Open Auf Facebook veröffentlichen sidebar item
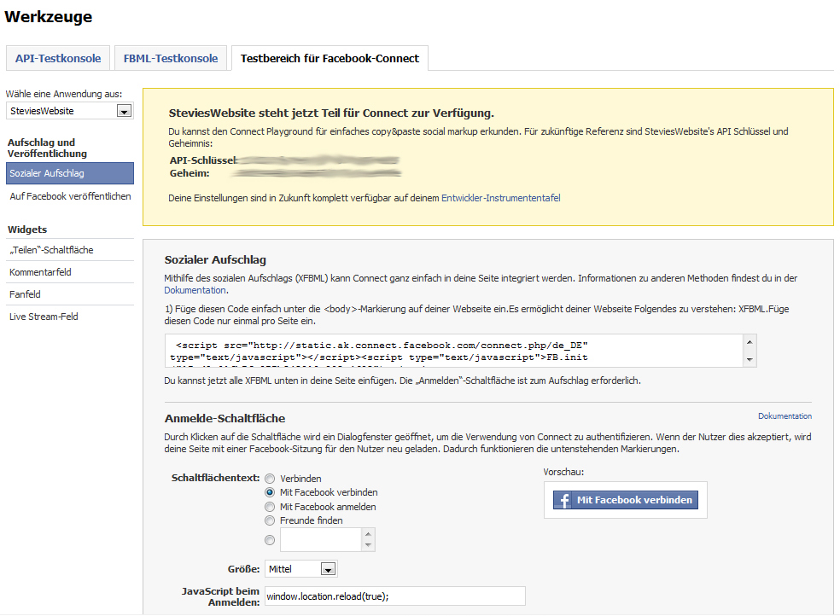 point(70,196)
